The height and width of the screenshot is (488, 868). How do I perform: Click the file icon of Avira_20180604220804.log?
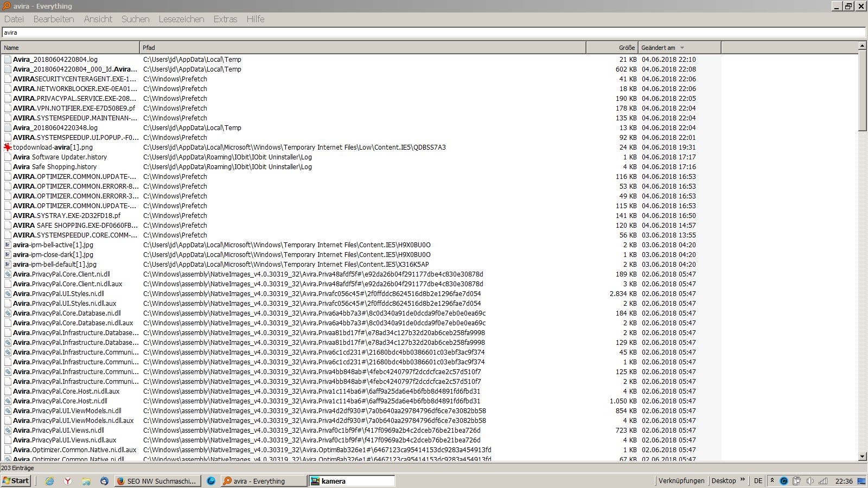[x=8, y=60]
